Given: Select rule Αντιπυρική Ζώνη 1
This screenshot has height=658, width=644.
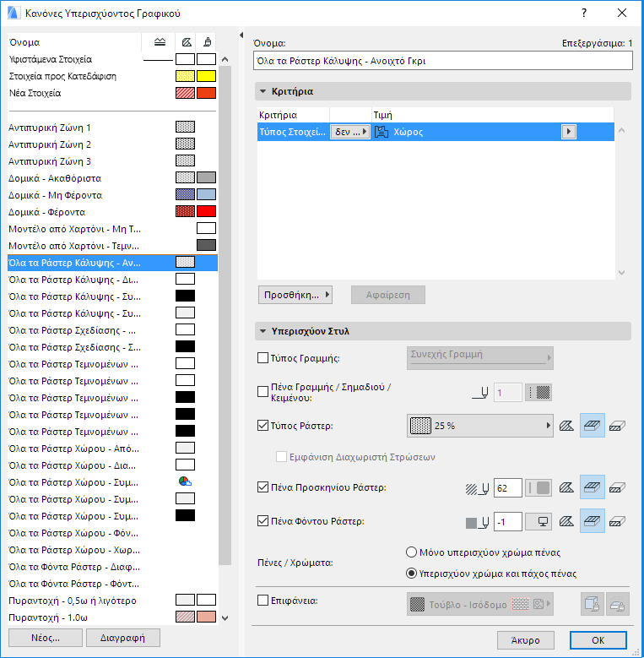Looking at the screenshot, I should [x=112, y=128].
